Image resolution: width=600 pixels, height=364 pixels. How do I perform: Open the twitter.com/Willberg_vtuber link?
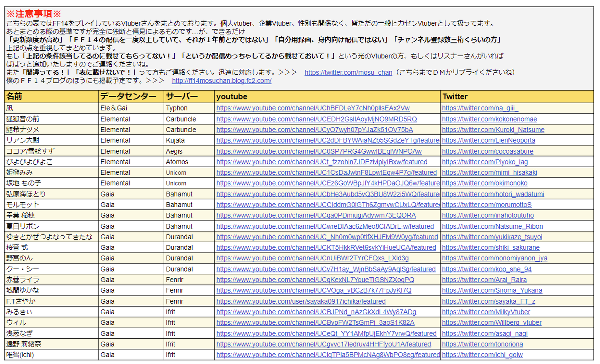(492, 322)
